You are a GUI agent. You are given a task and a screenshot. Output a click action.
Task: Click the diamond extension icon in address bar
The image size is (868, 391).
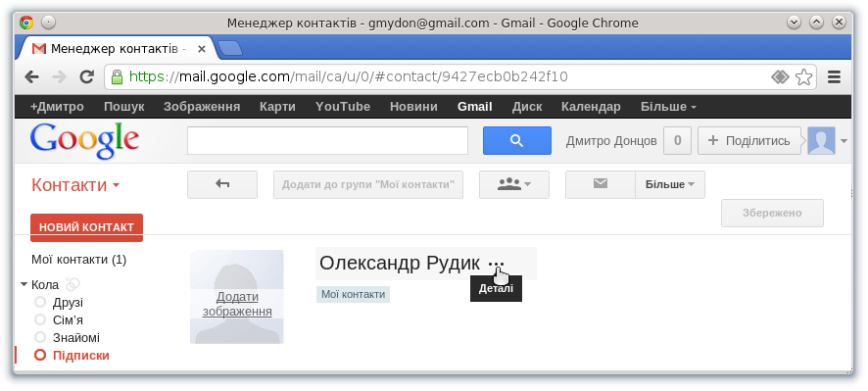click(780, 77)
